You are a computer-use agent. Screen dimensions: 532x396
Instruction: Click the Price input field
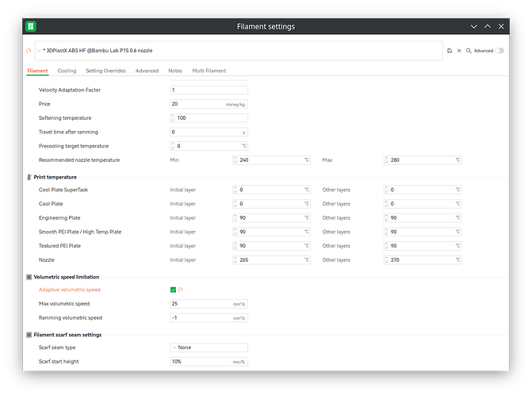(209, 104)
